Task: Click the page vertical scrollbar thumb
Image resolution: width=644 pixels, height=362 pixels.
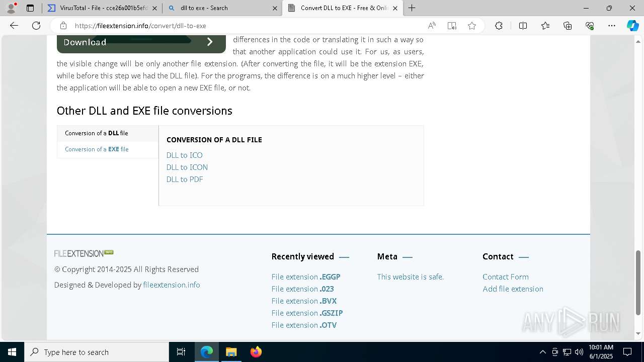Action: click(638, 283)
